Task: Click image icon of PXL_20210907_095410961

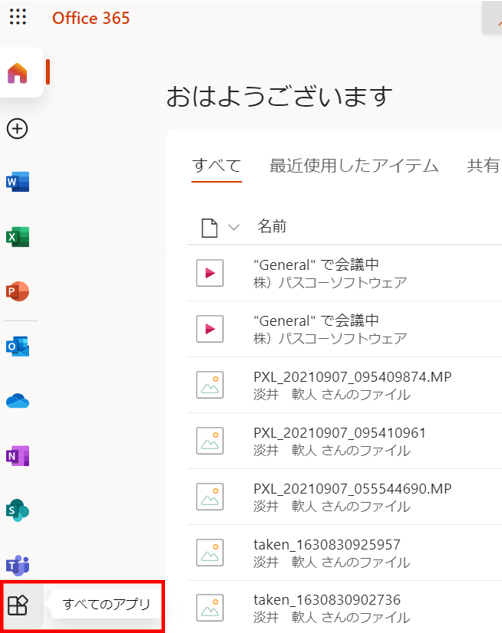Action: [210, 441]
